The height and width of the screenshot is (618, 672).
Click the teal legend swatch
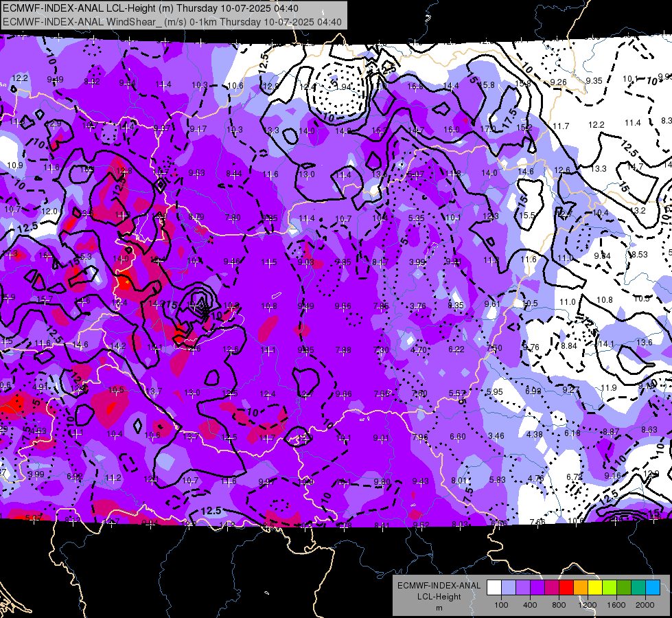click(x=638, y=588)
